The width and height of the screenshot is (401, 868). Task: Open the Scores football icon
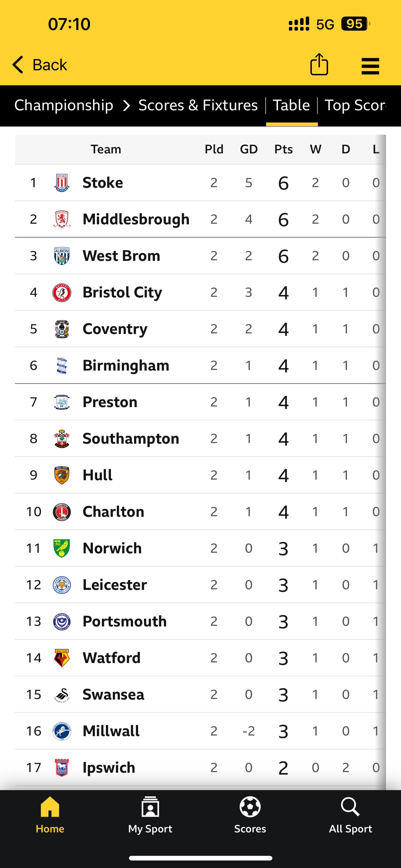tap(250, 807)
